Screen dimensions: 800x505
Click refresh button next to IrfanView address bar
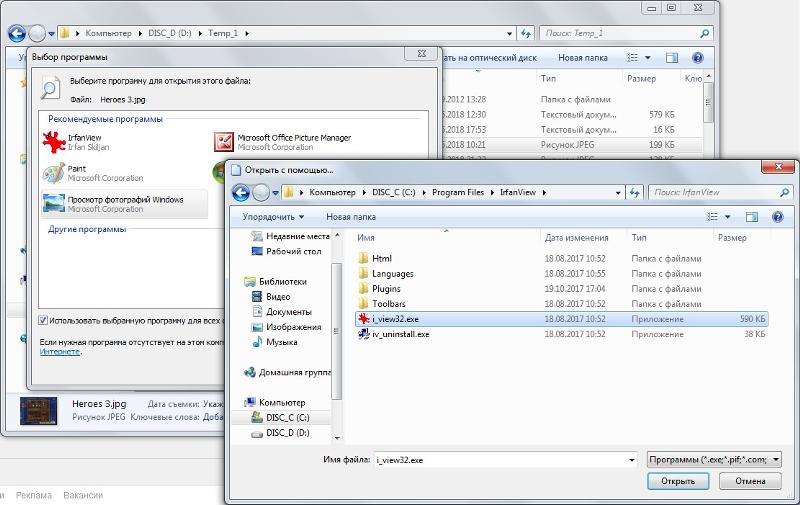634,192
